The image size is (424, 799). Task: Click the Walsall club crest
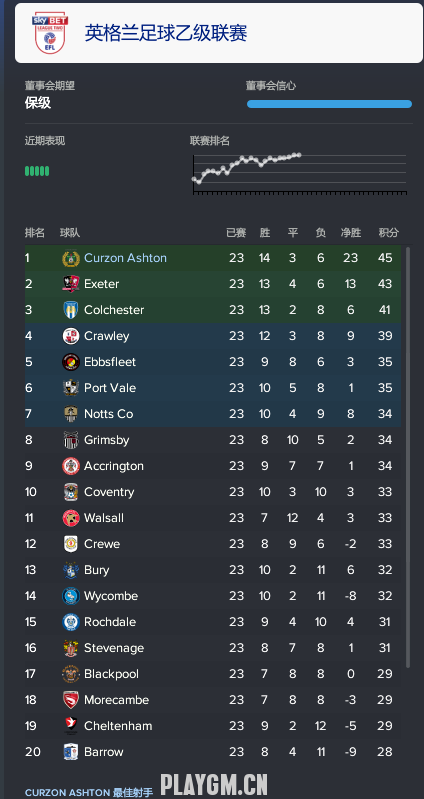click(71, 518)
